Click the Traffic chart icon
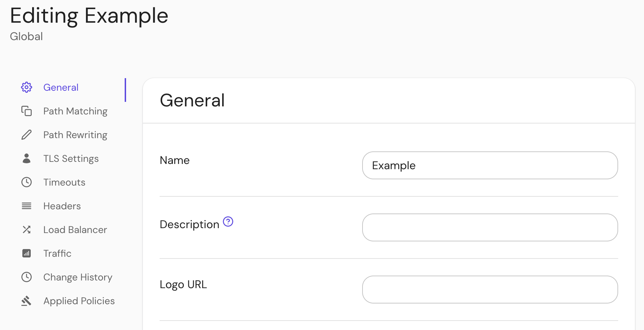The height and width of the screenshot is (330, 644). [x=27, y=253]
